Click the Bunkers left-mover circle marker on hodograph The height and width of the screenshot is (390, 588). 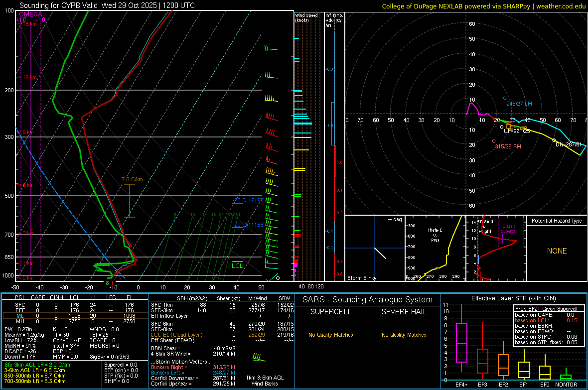click(x=505, y=98)
